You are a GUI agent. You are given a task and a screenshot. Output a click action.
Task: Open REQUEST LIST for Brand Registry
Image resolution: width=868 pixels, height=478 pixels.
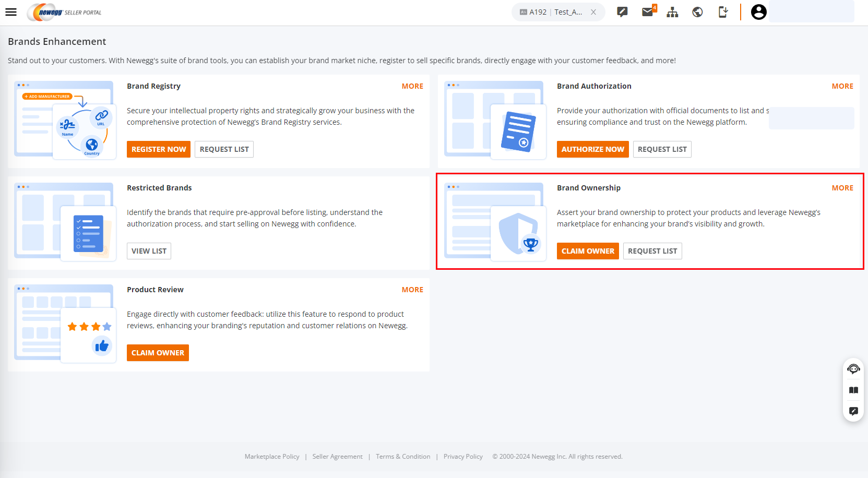pos(224,149)
